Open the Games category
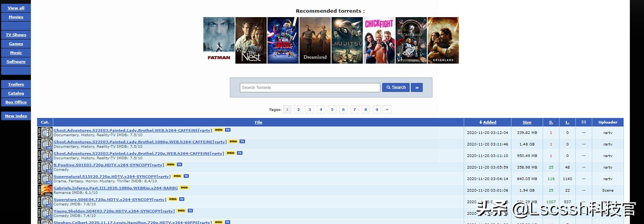 tap(16, 44)
